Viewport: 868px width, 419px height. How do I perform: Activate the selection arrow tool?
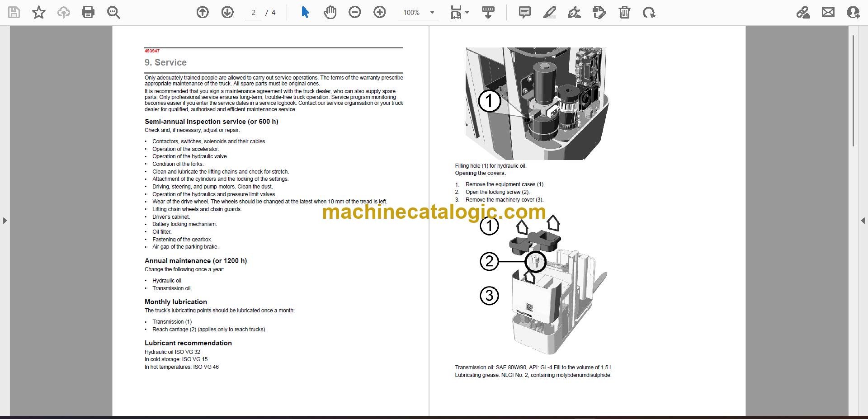tap(305, 12)
